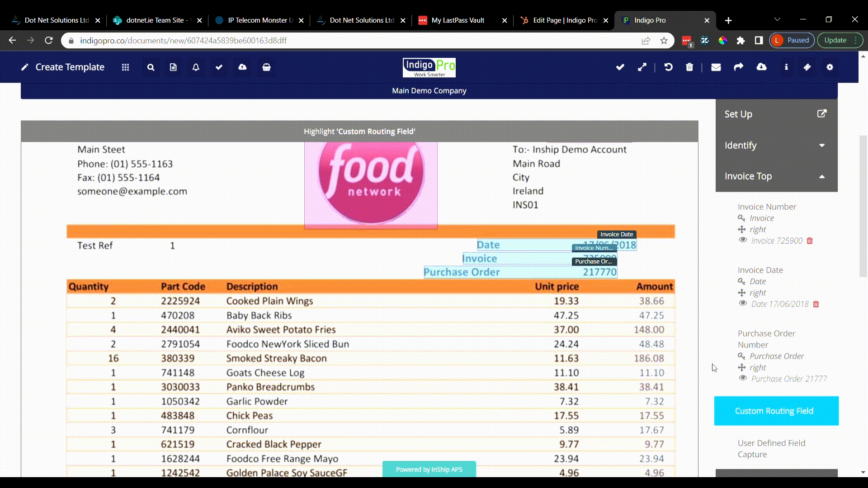Open the Set Up panel pop-out

pos(821,114)
